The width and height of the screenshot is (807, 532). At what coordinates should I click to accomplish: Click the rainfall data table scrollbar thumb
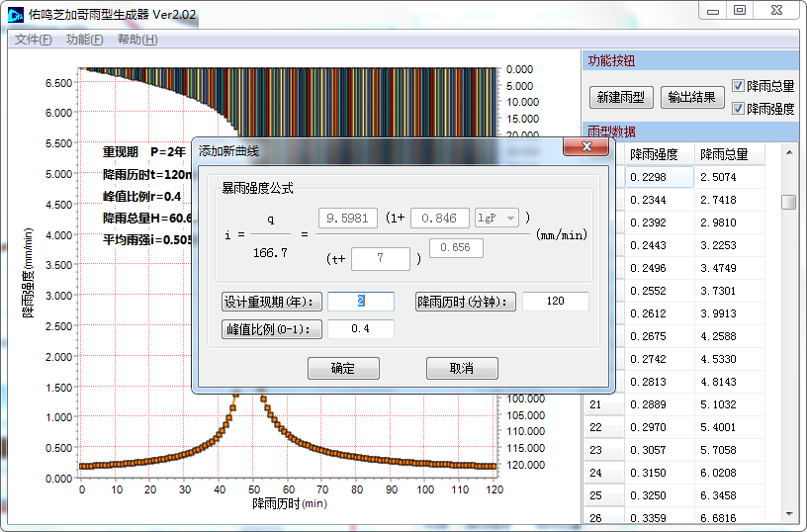coord(788,202)
